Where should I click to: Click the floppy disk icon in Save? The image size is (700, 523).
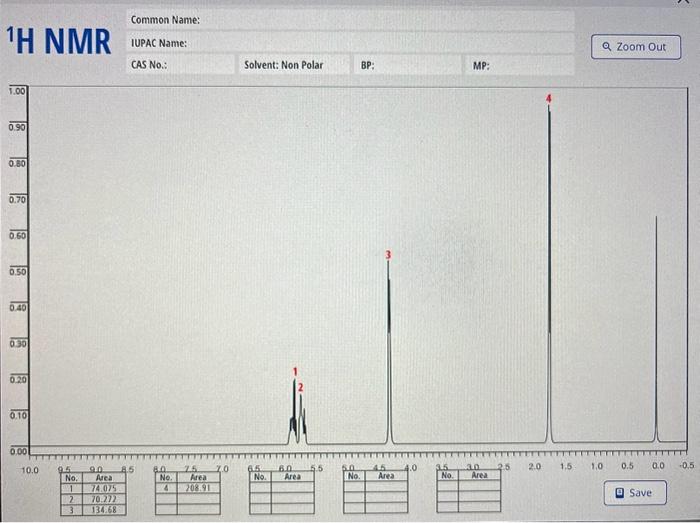[620, 493]
